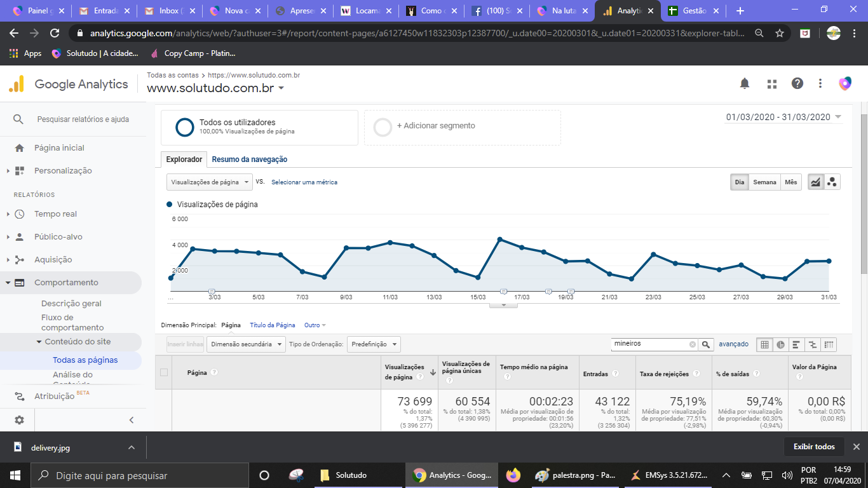Open admin settings gear in sidebar
Image resolution: width=868 pixels, height=488 pixels.
pos(19,420)
